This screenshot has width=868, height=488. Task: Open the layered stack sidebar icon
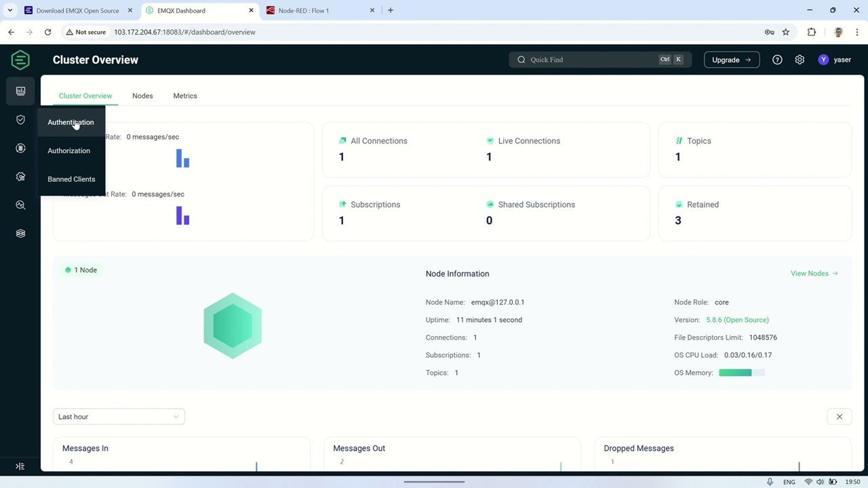point(20,234)
